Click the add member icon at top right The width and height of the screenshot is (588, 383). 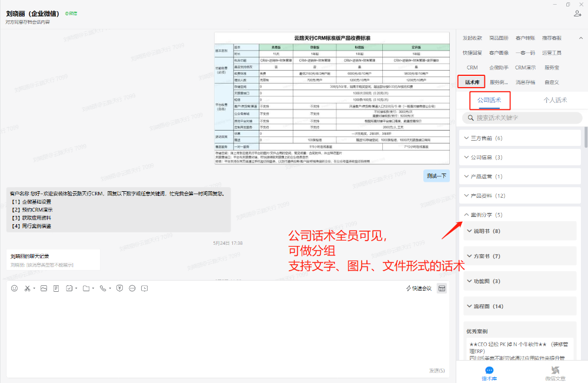pos(577,14)
